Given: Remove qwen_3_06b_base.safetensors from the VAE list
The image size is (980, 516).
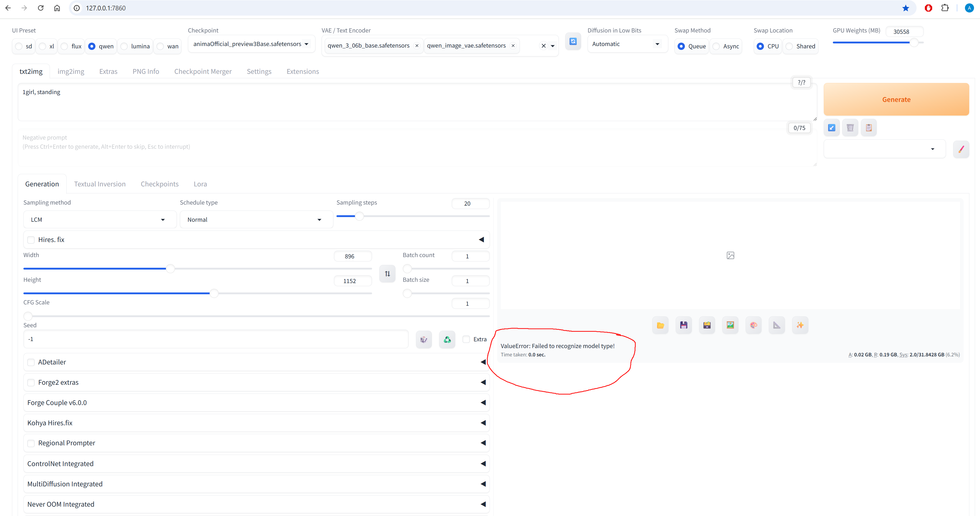Looking at the screenshot, I should coord(417,46).
